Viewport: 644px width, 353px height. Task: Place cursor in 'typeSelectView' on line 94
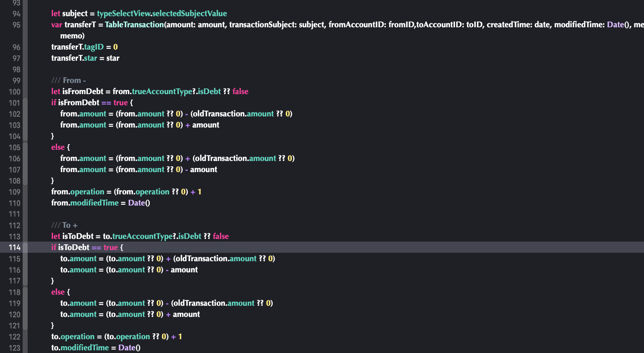pos(123,14)
